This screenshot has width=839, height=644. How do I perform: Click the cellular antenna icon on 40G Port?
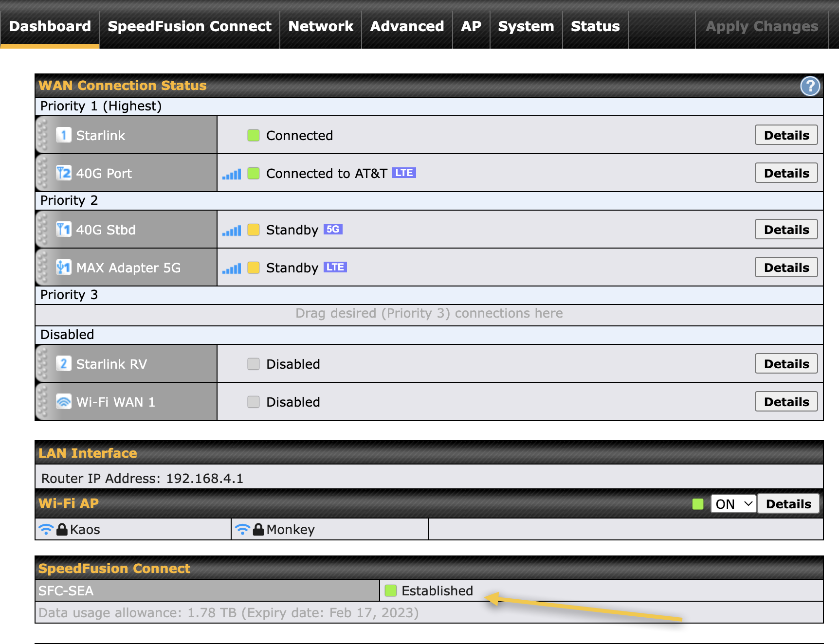64,173
